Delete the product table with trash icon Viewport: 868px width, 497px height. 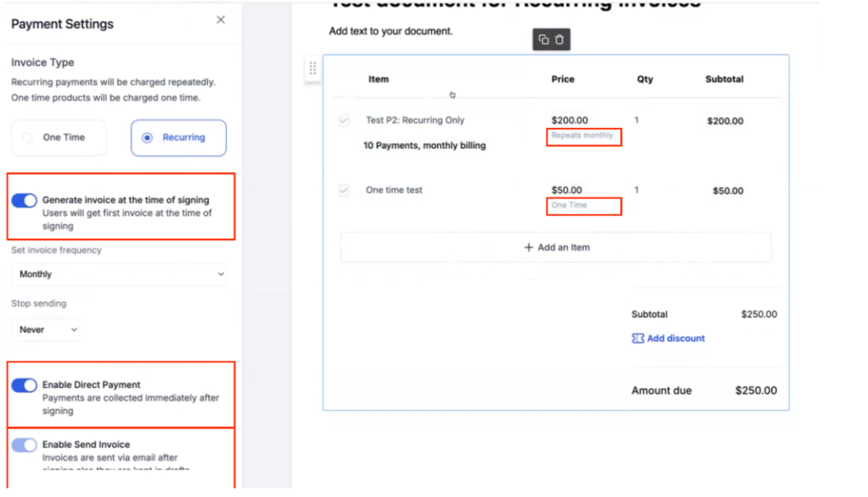(x=559, y=40)
